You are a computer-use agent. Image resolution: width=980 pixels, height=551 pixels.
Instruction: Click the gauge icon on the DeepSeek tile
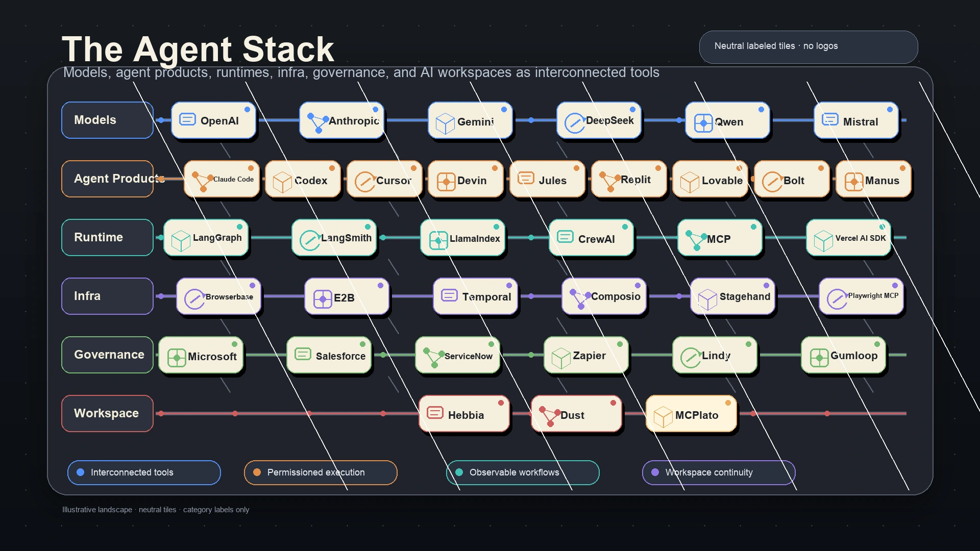pyautogui.click(x=575, y=123)
